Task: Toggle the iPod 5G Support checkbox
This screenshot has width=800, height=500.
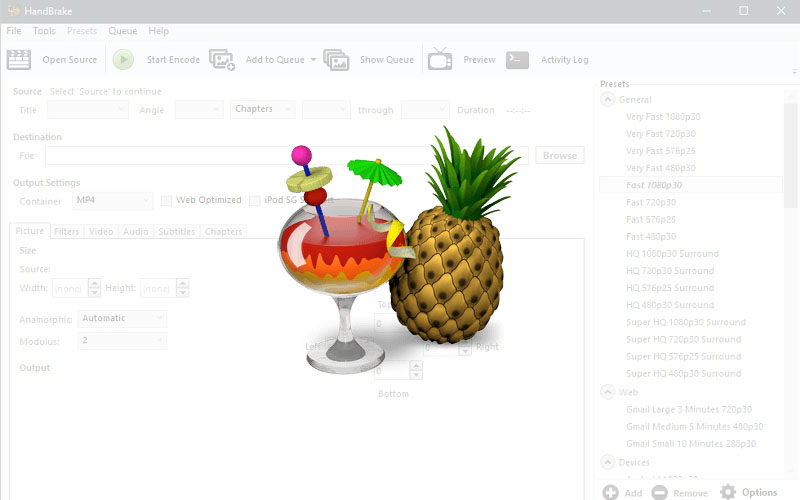Action: 255,201
